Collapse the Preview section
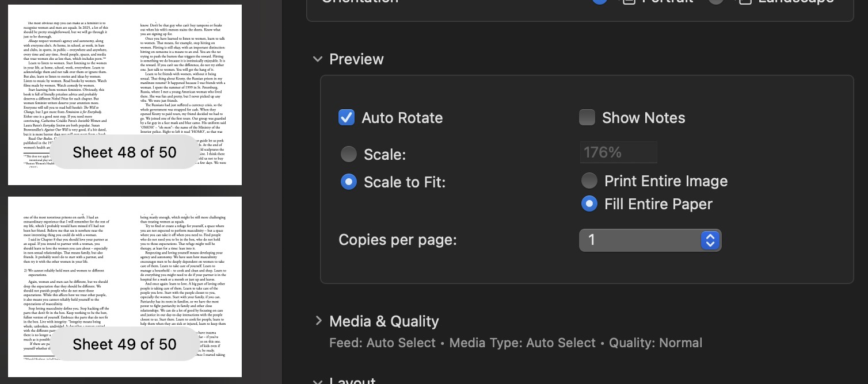 (x=318, y=59)
